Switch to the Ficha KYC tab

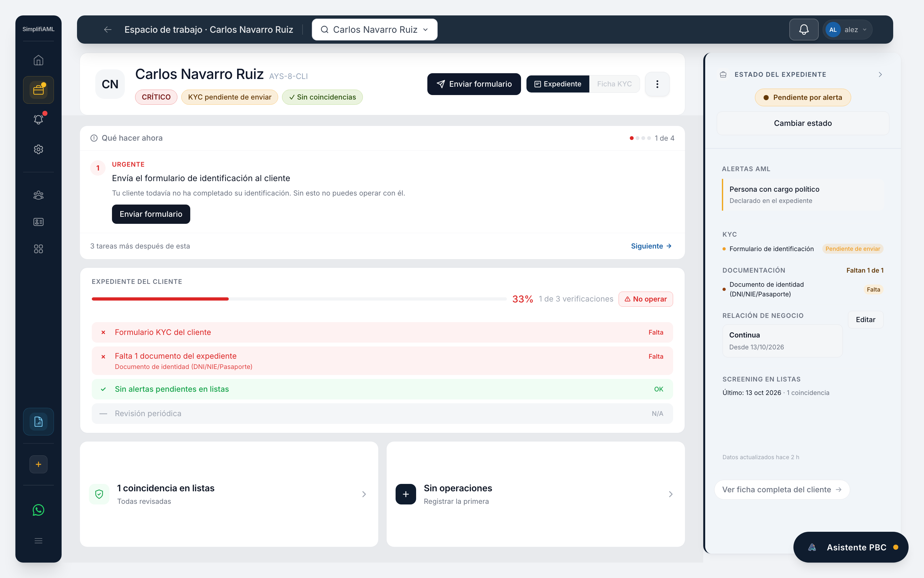coord(614,84)
